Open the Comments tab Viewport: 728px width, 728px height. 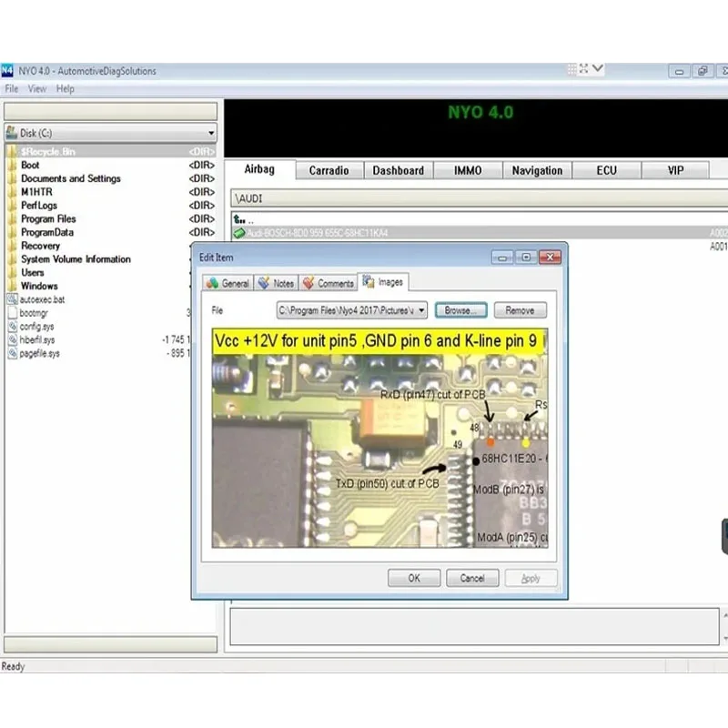click(x=328, y=283)
